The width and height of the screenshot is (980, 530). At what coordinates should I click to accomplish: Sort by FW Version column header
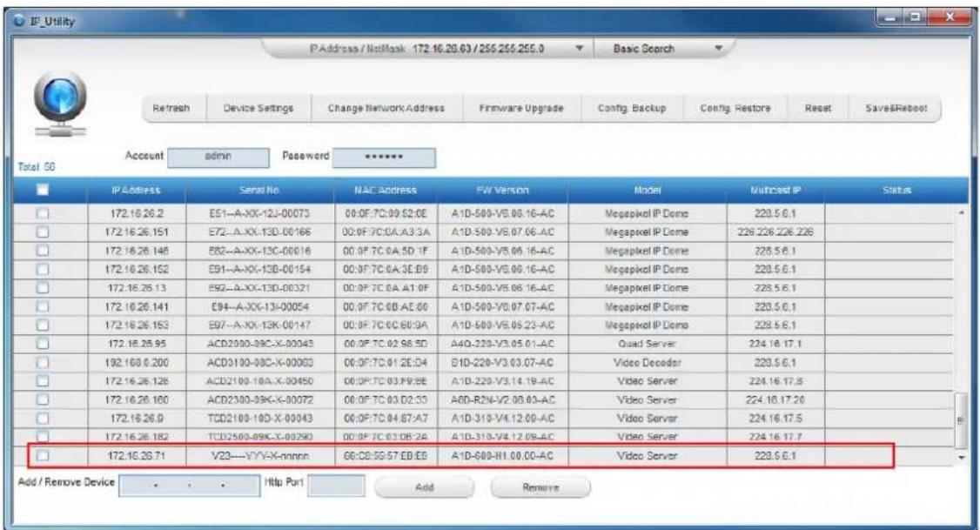pos(502,190)
